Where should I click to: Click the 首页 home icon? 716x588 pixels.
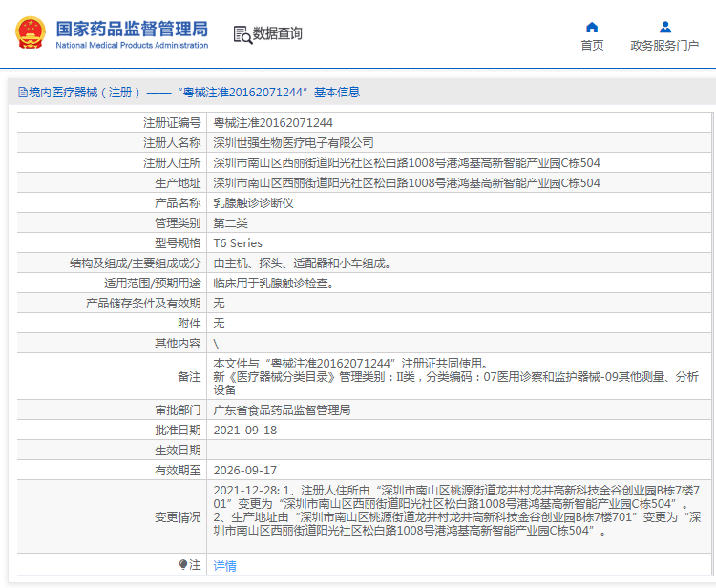pyautogui.click(x=592, y=28)
